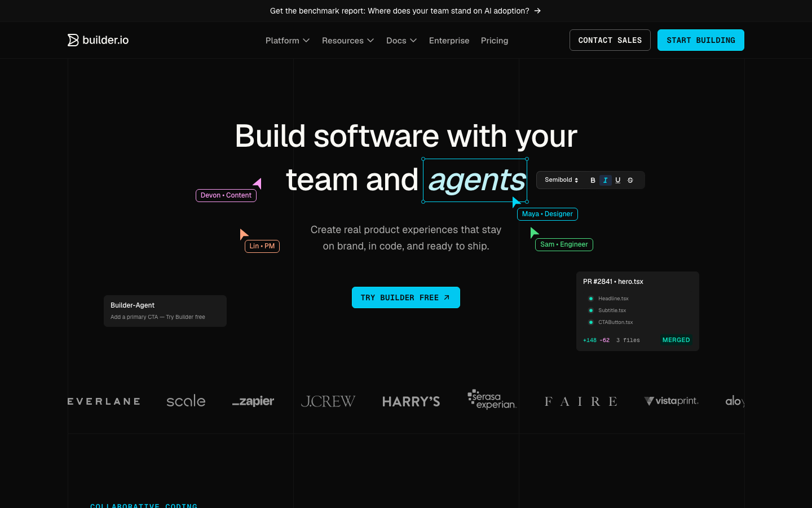Click the MERGED status label
The width and height of the screenshot is (812, 508).
pos(676,340)
